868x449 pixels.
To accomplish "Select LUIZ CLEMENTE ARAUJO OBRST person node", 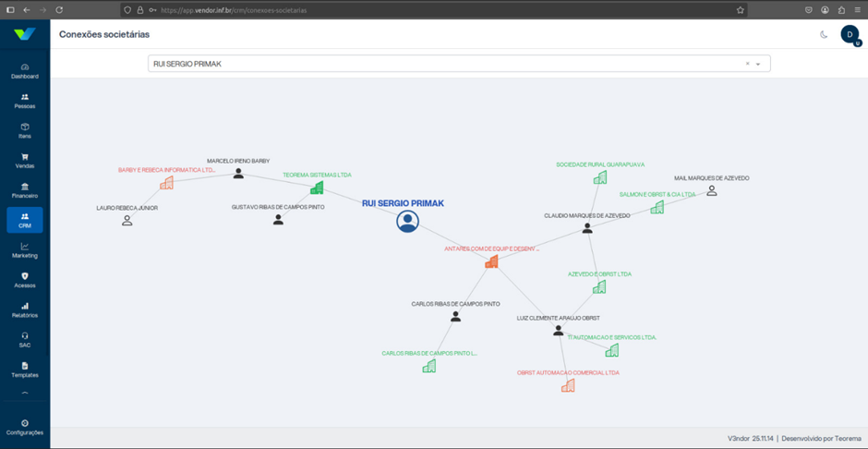I will click(558, 331).
